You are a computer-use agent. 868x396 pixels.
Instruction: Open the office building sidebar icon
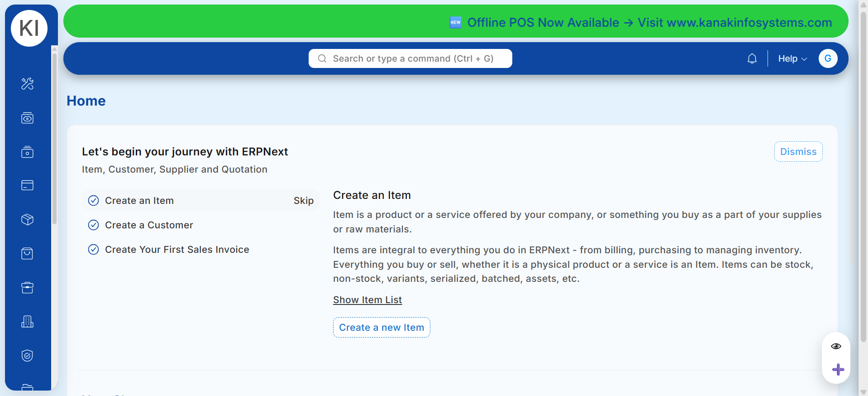pos(28,322)
